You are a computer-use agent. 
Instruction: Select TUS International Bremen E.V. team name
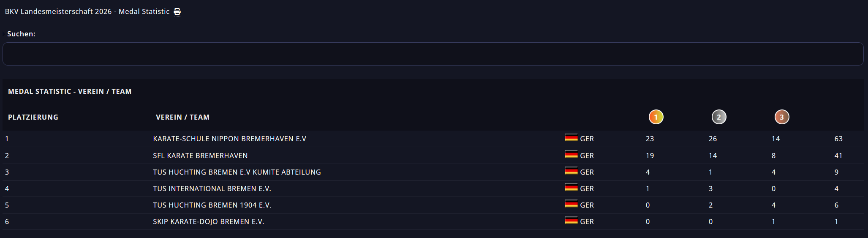pyautogui.click(x=212, y=189)
